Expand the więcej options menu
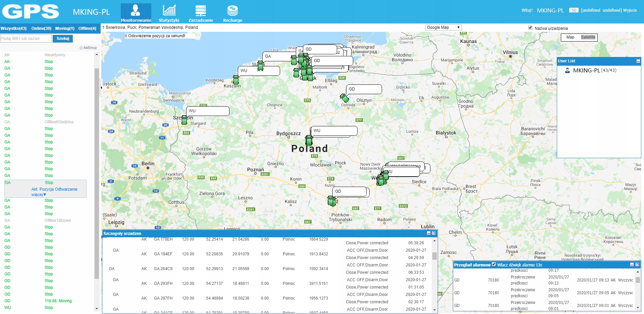Viewport: 644px width, 314px height. (x=39, y=195)
